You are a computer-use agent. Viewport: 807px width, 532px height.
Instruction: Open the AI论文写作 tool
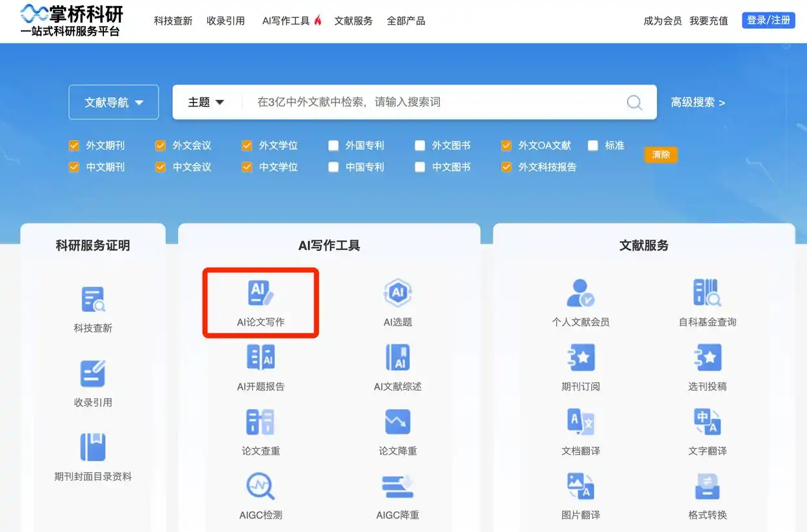click(260, 302)
